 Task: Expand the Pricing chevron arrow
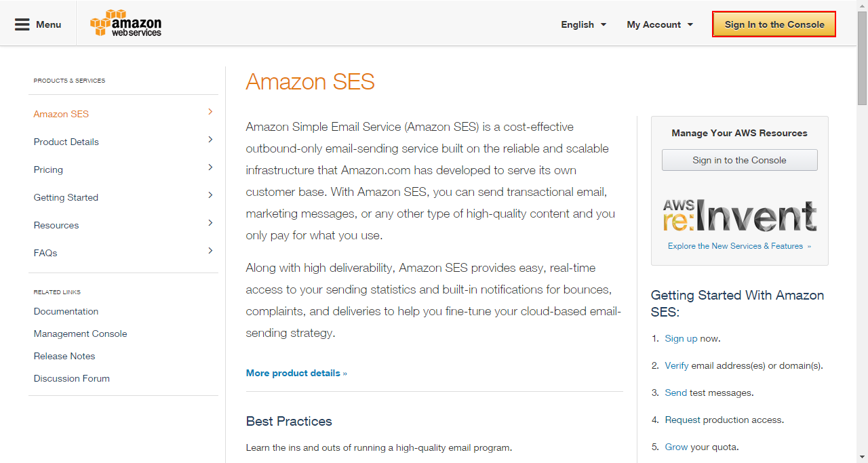coord(210,167)
